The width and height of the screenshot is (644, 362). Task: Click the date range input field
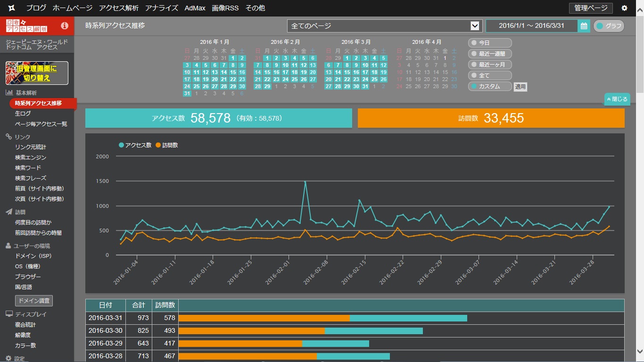click(531, 26)
